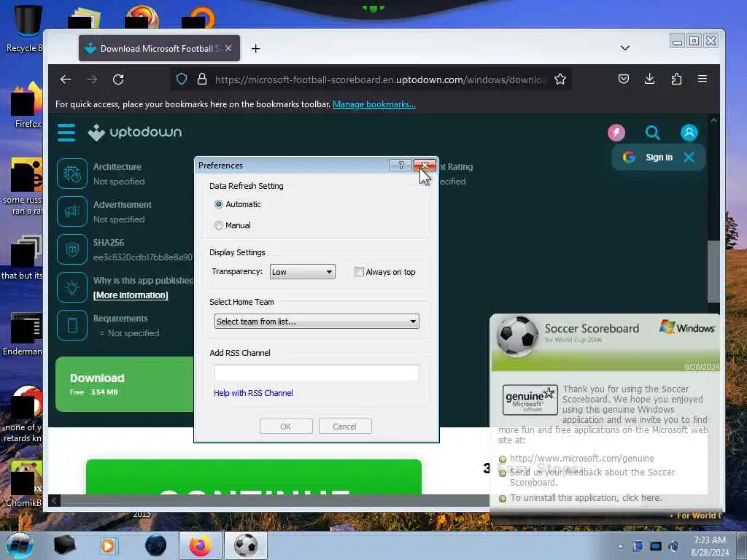The width and height of the screenshot is (747, 560).
Task: Open the Uptodown user account icon
Action: tap(689, 133)
